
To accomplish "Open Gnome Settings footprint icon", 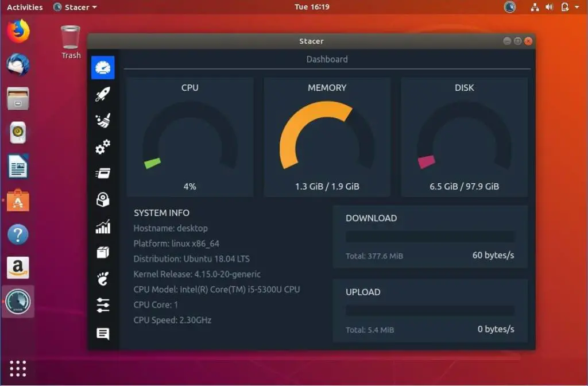I will [x=103, y=279].
